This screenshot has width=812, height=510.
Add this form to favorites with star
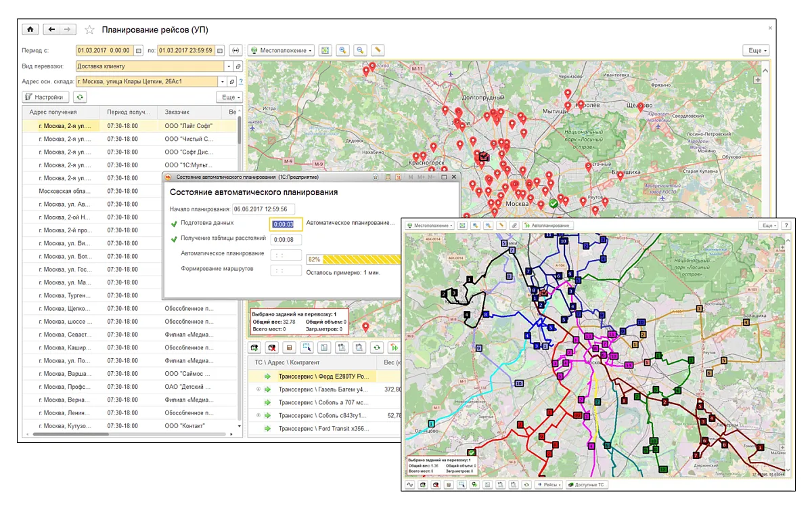coord(89,30)
